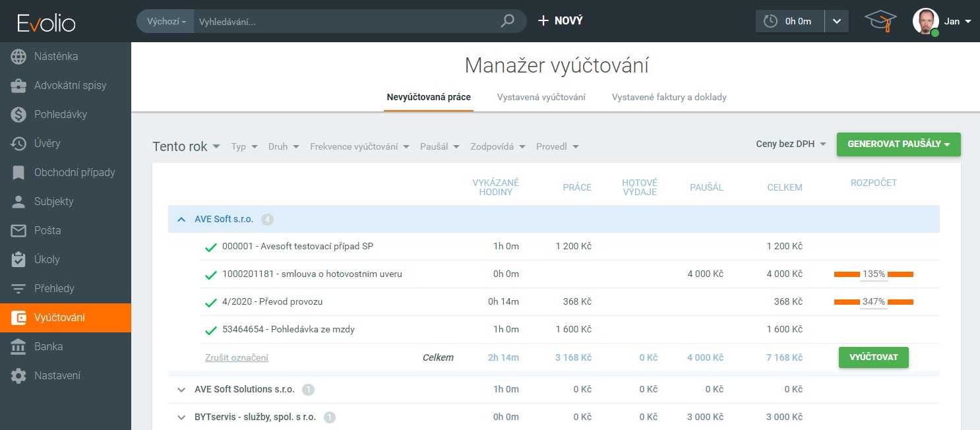Open the Tento rok period dropdown

pyautogui.click(x=186, y=146)
